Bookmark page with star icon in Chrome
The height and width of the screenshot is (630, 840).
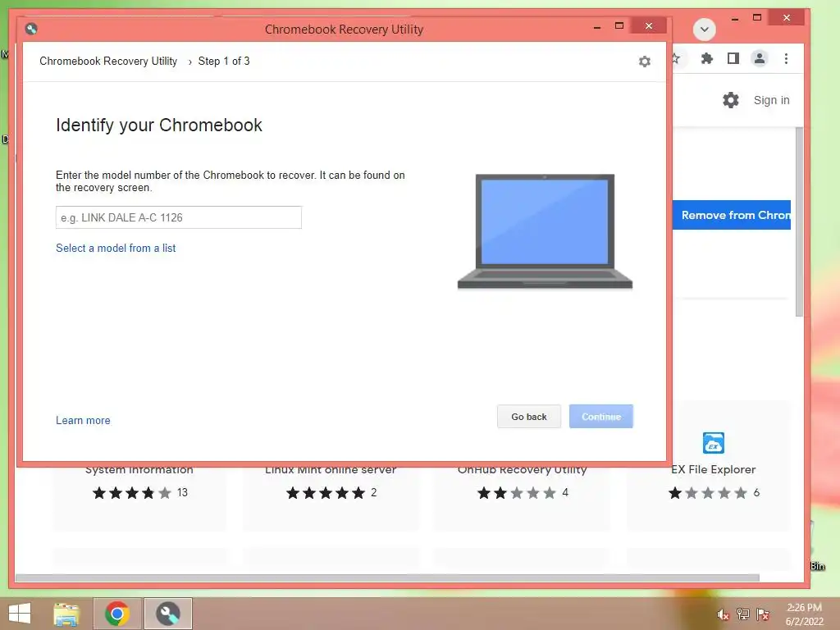(x=676, y=58)
